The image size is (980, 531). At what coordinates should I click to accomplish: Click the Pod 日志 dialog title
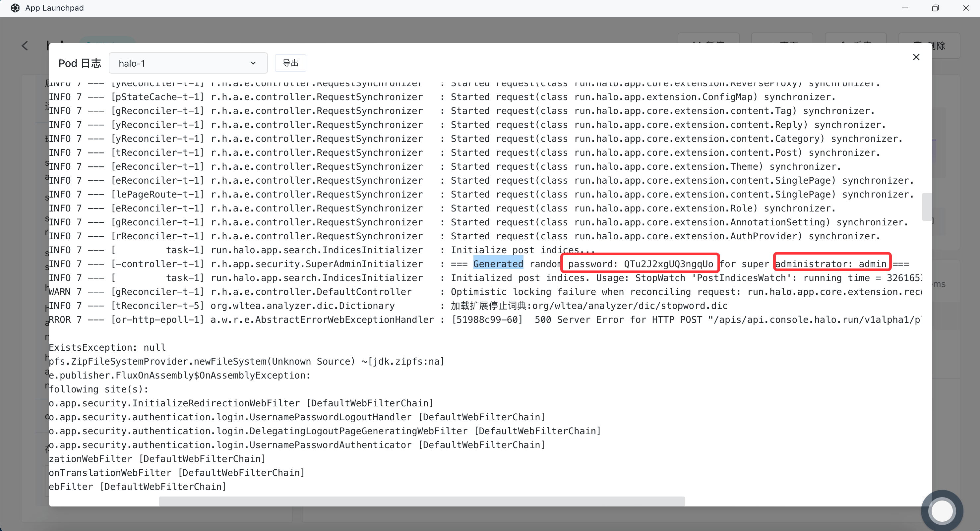point(80,63)
